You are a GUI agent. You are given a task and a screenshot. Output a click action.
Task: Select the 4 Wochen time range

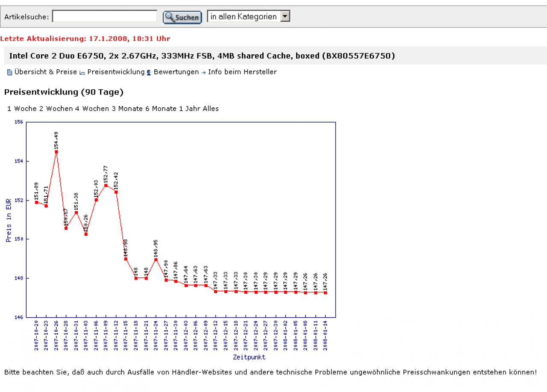pyautogui.click(x=92, y=109)
